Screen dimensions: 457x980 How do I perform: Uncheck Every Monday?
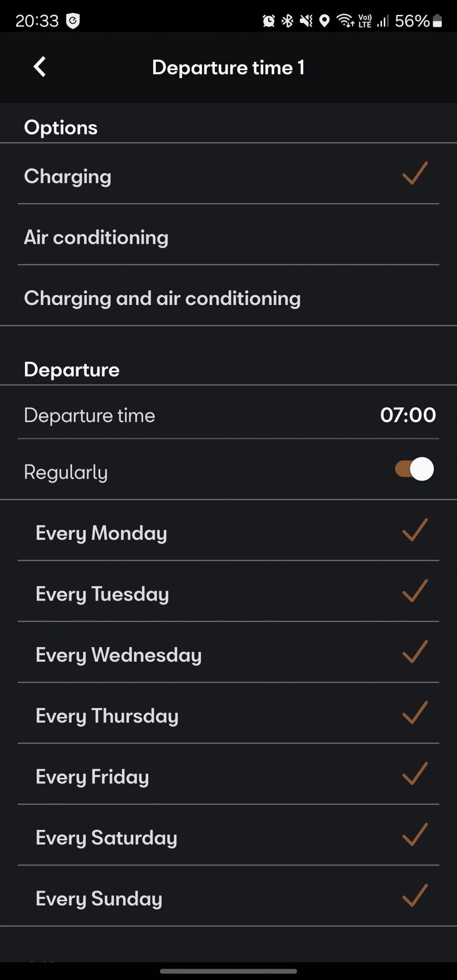click(x=415, y=530)
